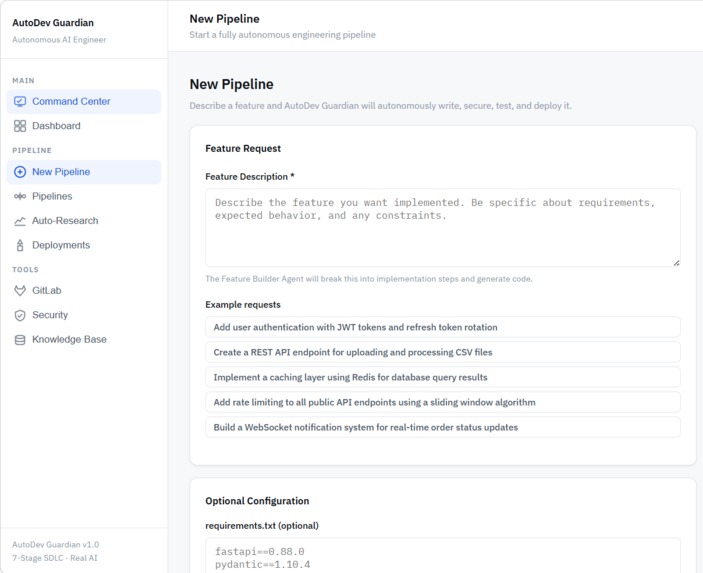Click 'Example requests' label

[x=243, y=305]
